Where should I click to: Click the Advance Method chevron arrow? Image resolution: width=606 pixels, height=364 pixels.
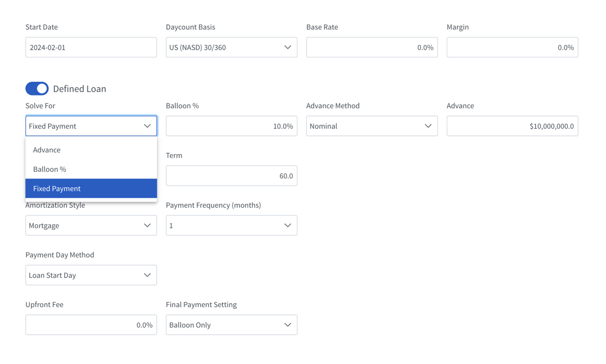[x=428, y=126]
